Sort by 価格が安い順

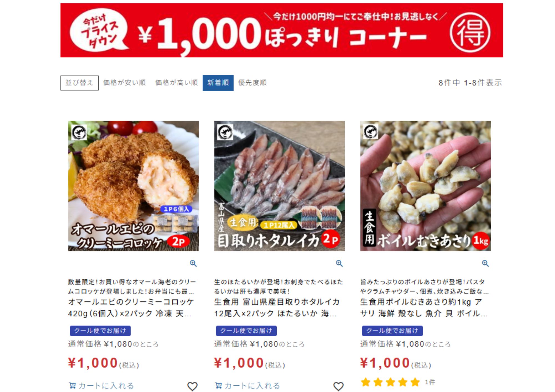point(124,83)
